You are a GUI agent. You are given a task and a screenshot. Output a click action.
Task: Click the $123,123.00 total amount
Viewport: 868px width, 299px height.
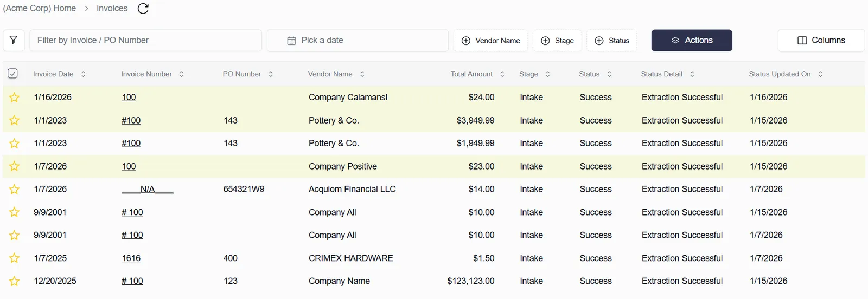[471, 281]
